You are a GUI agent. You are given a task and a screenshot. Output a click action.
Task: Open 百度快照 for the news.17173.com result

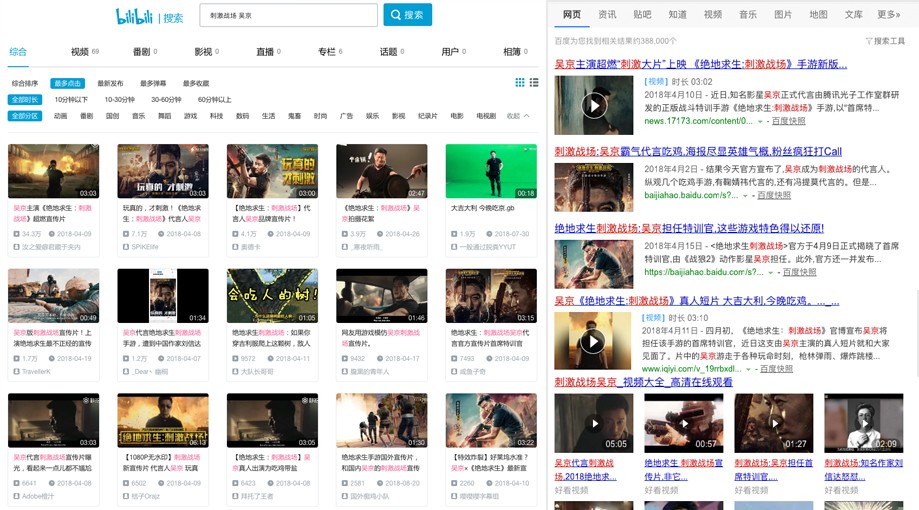[x=788, y=121]
